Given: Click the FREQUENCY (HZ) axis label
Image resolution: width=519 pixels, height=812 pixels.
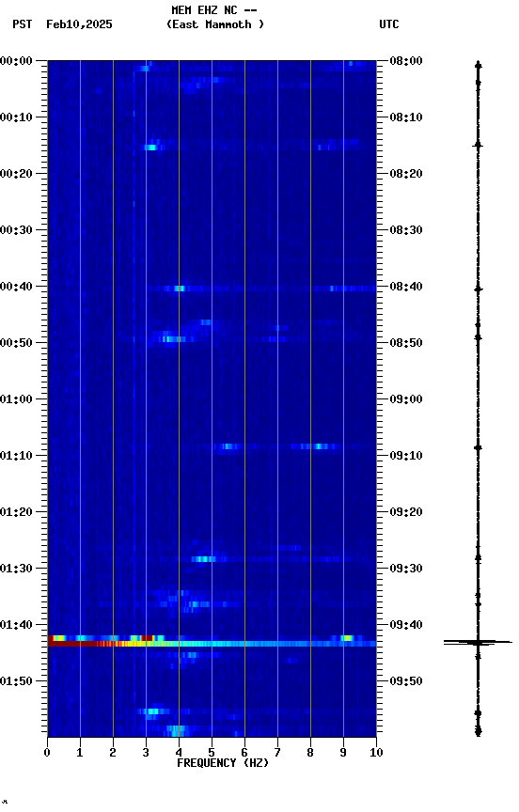Looking at the screenshot, I should tap(223, 763).
